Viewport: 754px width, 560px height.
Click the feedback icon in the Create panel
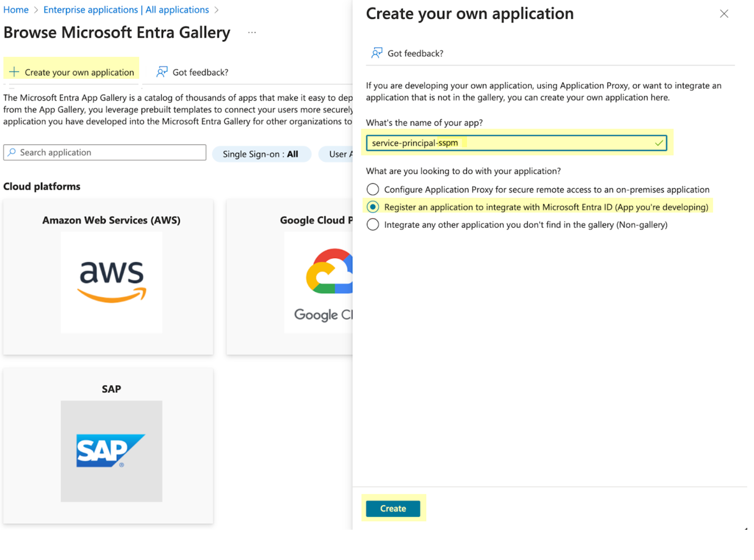376,53
